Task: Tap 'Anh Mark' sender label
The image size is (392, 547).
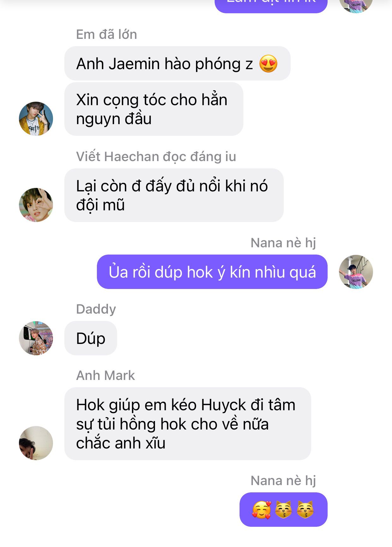Action: click(105, 376)
